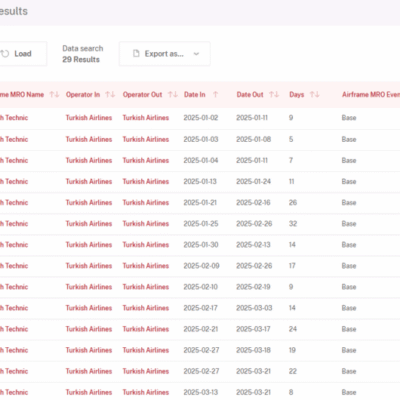400x400 pixels.
Task: Click Date In cell 2025-03-13
Action: pyautogui.click(x=200, y=392)
